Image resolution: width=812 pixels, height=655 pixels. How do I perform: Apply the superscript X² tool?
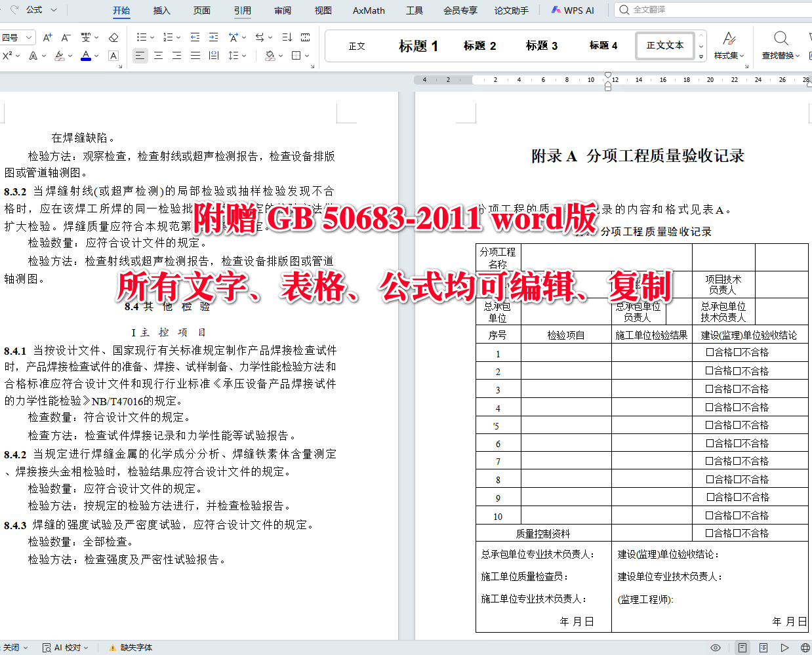coord(7,56)
